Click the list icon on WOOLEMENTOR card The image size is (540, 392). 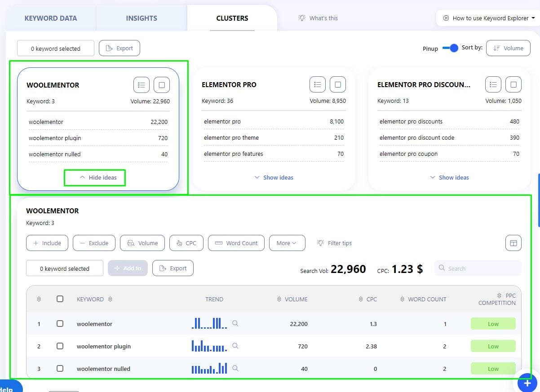pyautogui.click(x=142, y=85)
